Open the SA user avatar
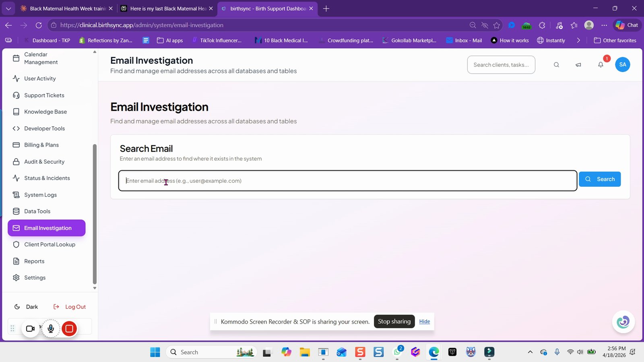Viewport: 644px width, 362px height. coord(623,64)
